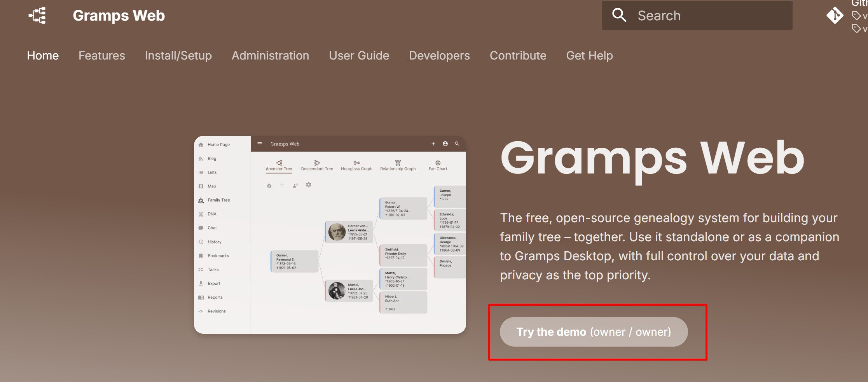Select Relationship Graph tab in preview

click(398, 166)
